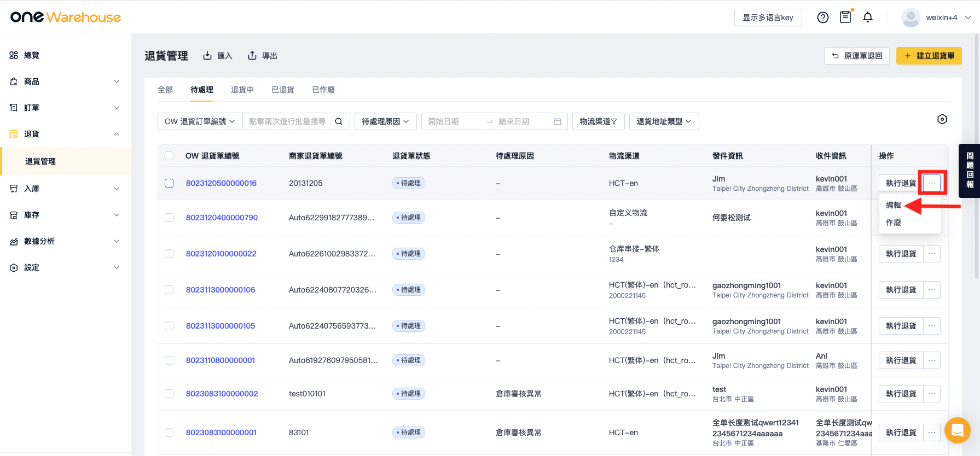This screenshot has height=456, width=980.
Task: Expand the 訂單 sidebar menu
Action: tap(117, 108)
